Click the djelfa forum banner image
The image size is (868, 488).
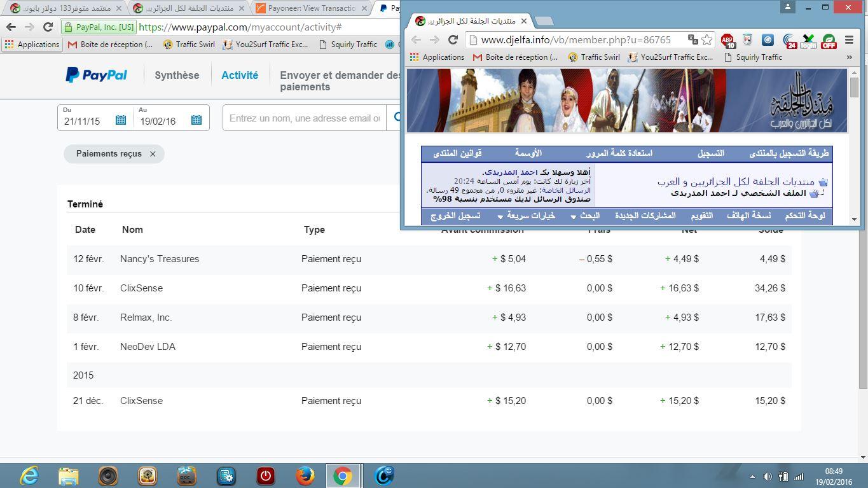pos(627,101)
